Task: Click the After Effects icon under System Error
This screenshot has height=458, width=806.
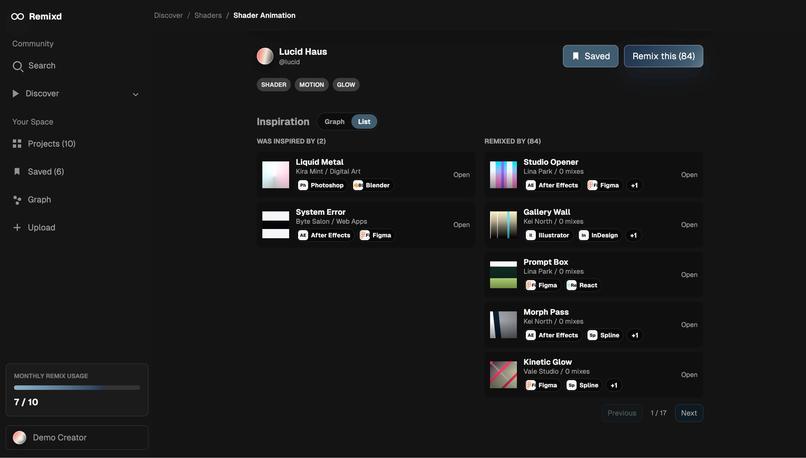Action: point(303,235)
